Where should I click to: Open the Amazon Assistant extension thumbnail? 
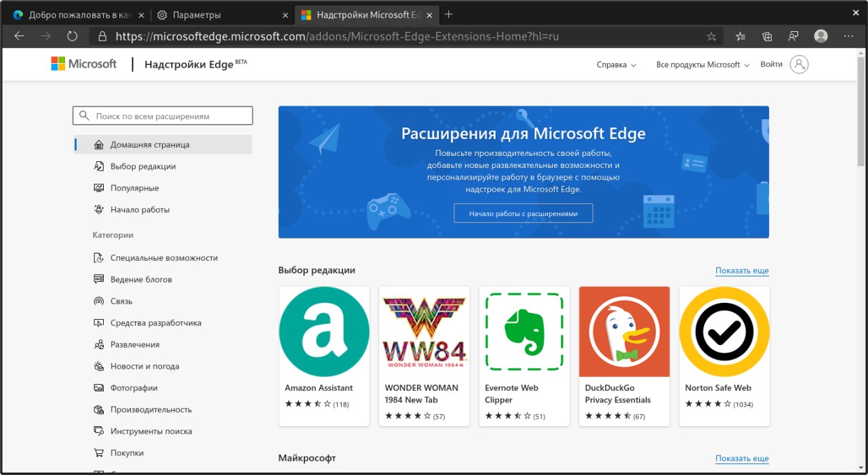pyautogui.click(x=324, y=332)
